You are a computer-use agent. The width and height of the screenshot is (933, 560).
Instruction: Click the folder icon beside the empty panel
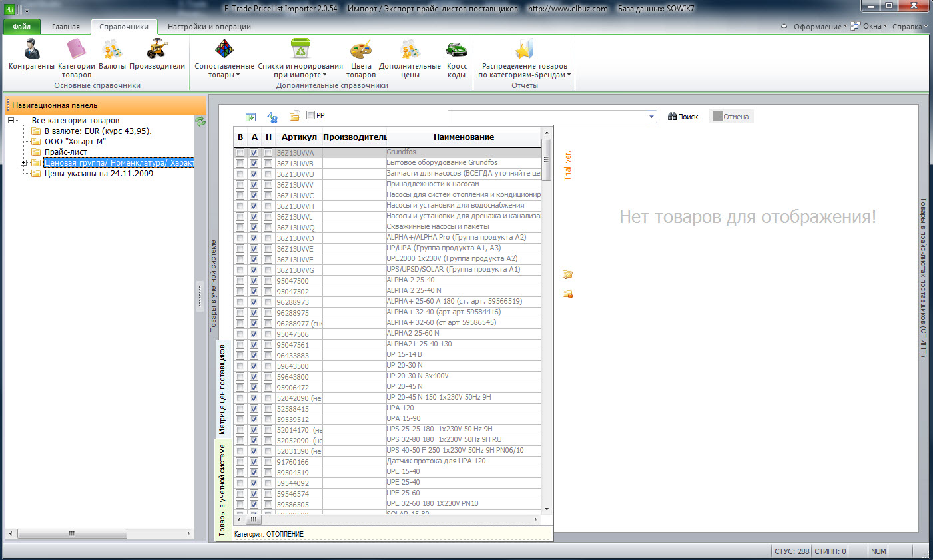[x=567, y=274]
